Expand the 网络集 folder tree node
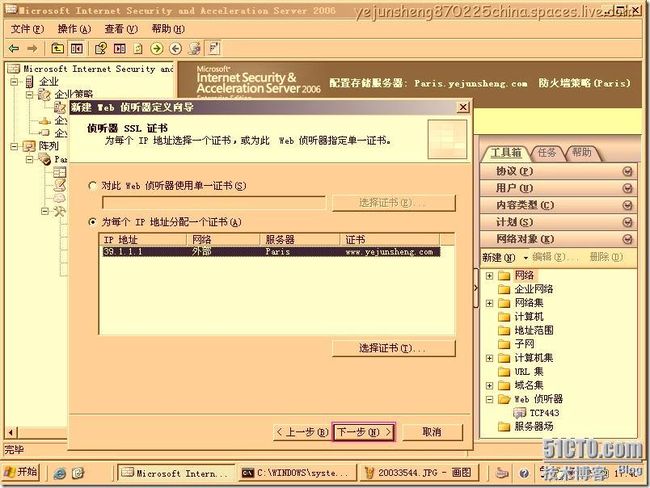Viewport: 650px width, 488px height. (489, 303)
